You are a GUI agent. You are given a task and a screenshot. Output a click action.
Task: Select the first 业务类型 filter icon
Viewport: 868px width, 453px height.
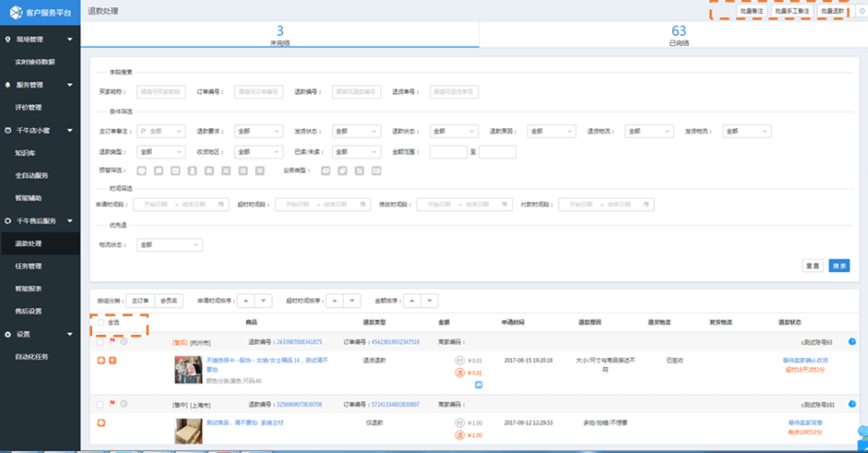326,171
